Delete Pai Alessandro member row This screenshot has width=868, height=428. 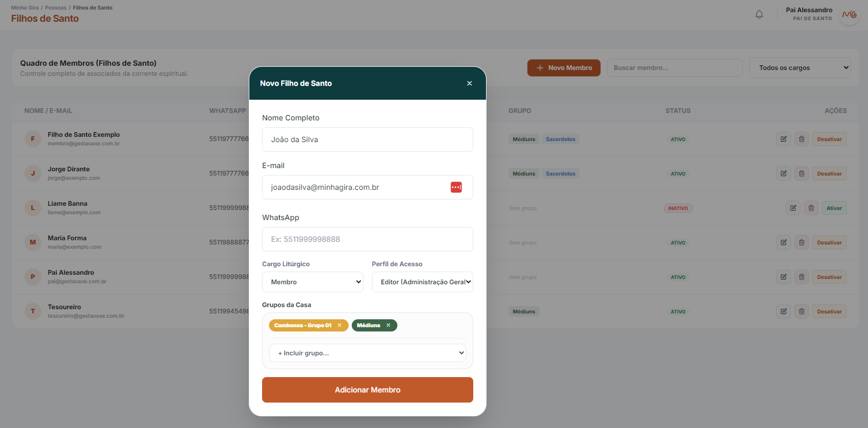coord(802,277)
